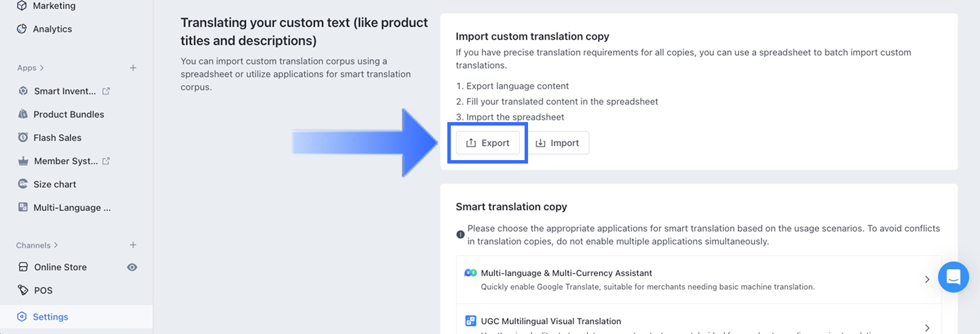This screenshot has height=334, width=980.
Task: Open the Size chart app icon
Action: tap(23, 184)
